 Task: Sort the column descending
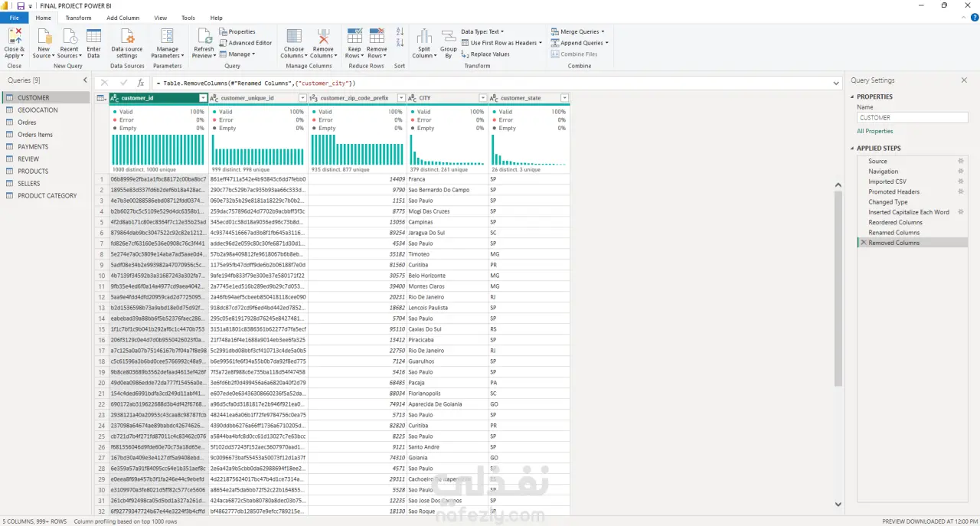point(400,44)
